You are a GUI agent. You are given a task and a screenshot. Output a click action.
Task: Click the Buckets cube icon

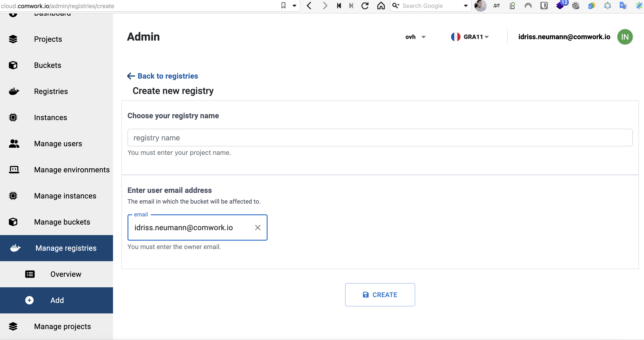(13, 65)
